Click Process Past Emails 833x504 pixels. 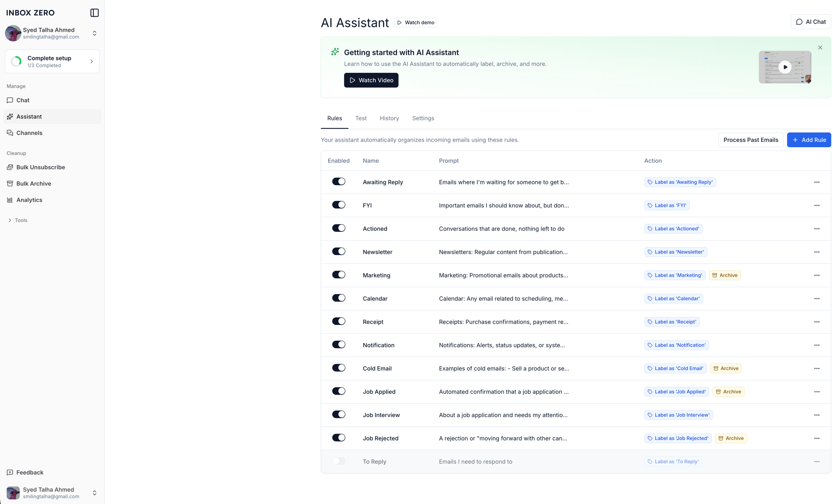tap(751, 140)
